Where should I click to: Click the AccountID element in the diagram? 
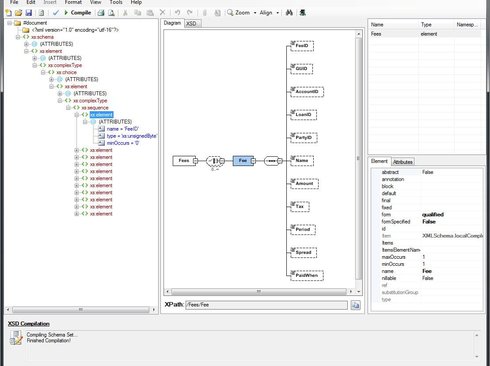(x=307, y=92)
